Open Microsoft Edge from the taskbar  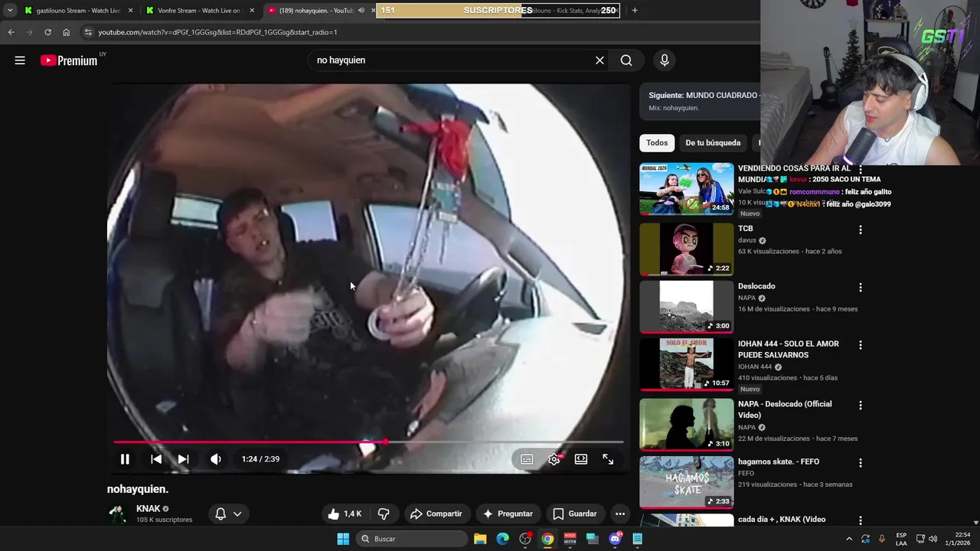(502, 539)
